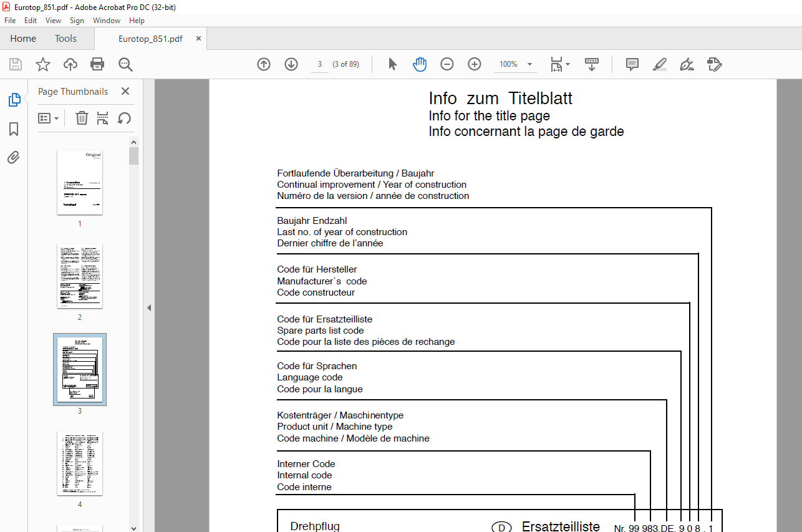The height and width of the screenshot is (532, 802).
Task: Open the Edit menu
Action: click(x=31, y=21)
